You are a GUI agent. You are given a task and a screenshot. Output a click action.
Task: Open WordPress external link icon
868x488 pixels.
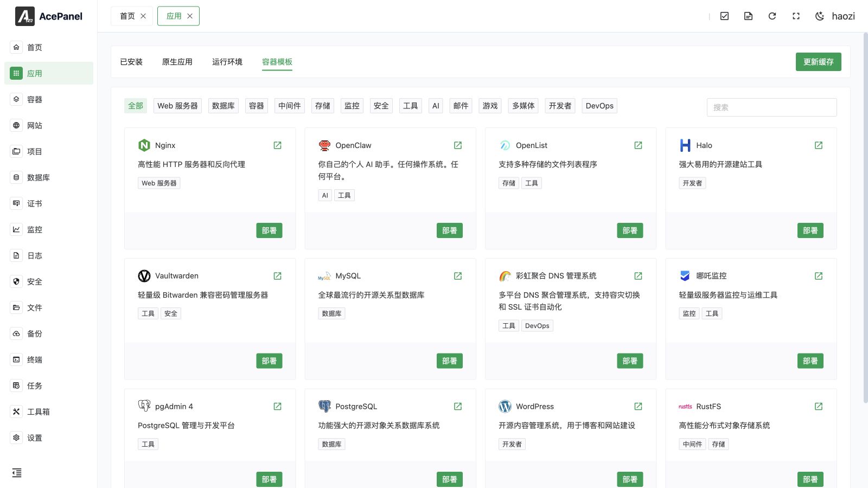coord(638,406)
